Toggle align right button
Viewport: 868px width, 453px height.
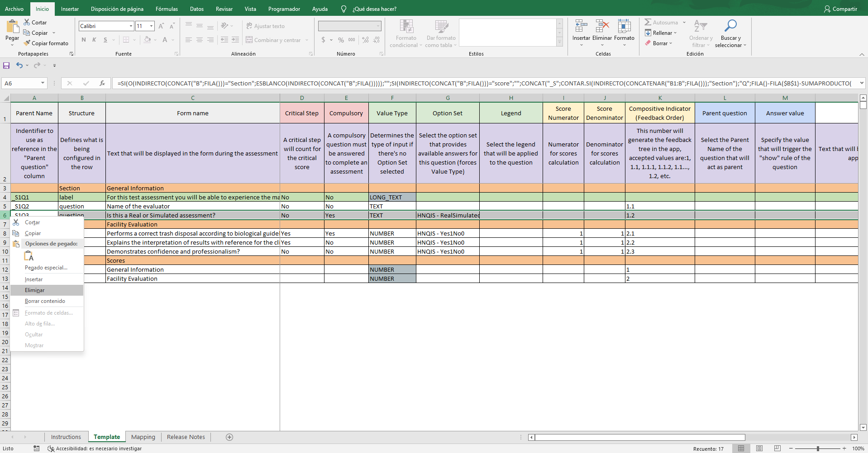coord(210,40)
